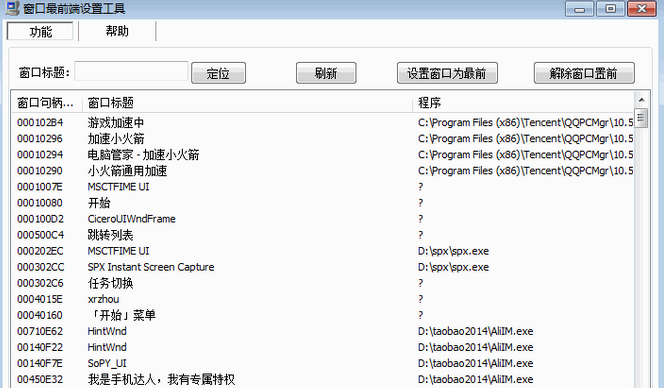Screen dimensions: 664x388
Task: Sort by 窗口标题 column header
Action: point(247,103)
